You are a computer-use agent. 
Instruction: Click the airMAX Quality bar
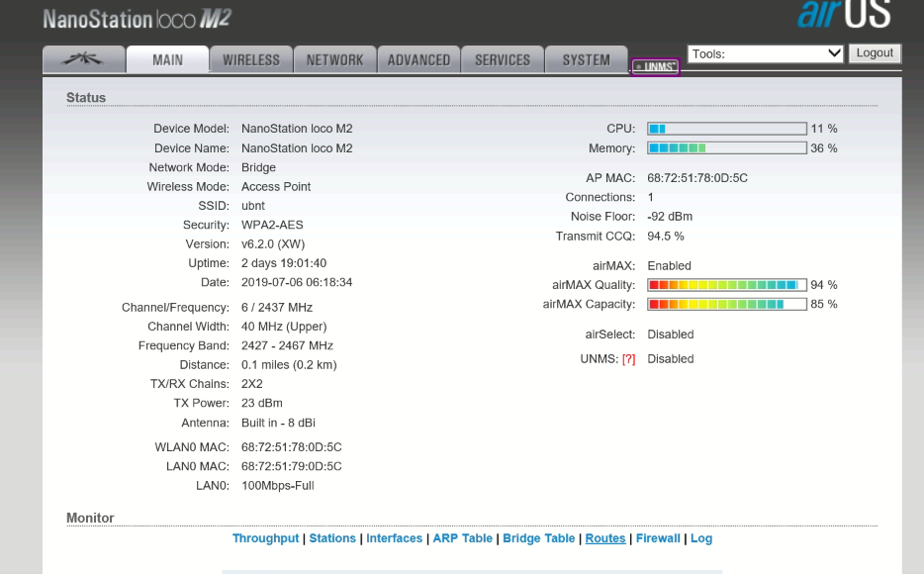point(727,285)
